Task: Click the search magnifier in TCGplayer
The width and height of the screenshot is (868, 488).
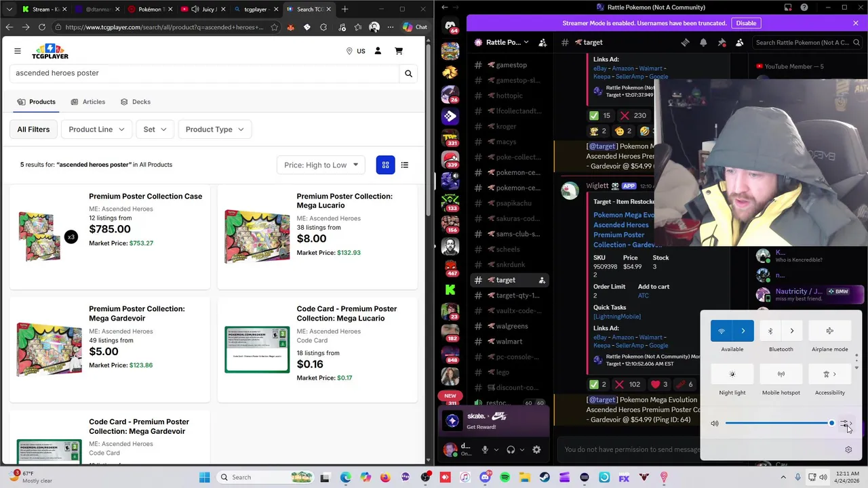Action: 408,73
